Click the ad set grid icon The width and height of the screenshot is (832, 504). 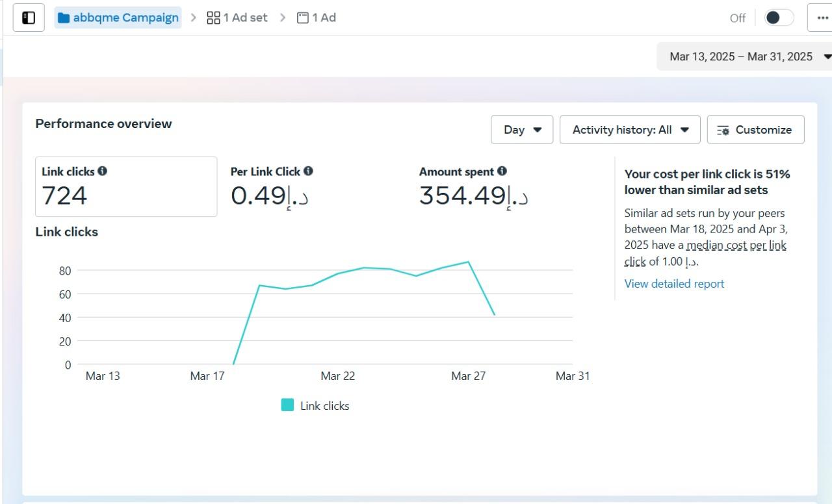213,18
